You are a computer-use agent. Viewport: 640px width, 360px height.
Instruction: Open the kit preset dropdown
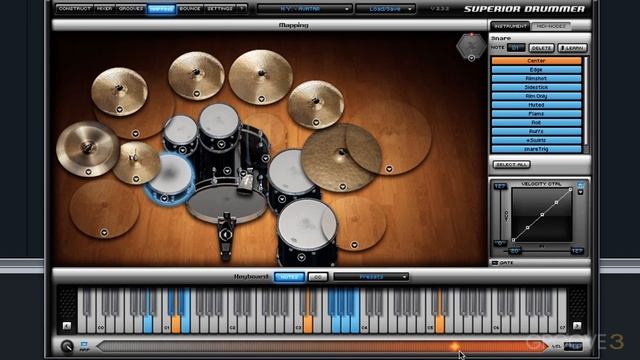click(304, 9)
